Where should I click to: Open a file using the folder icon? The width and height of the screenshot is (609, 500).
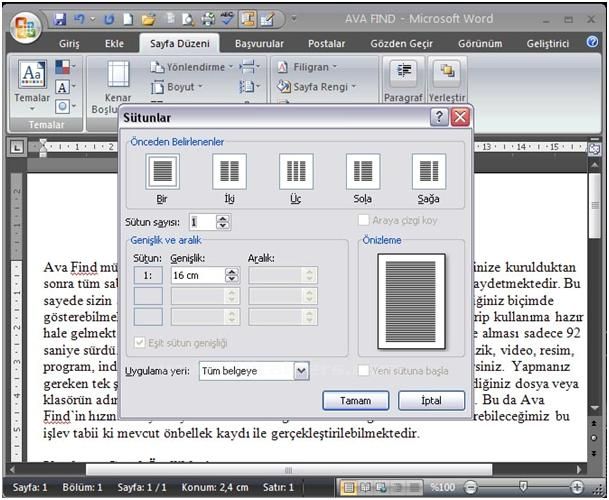(148, 19)
